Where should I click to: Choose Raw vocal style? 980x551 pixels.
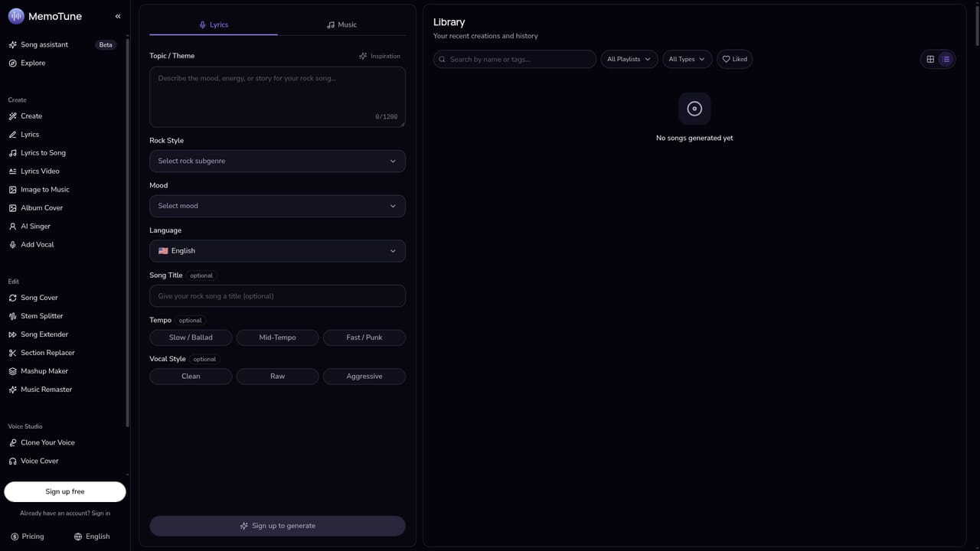(277, 377)
